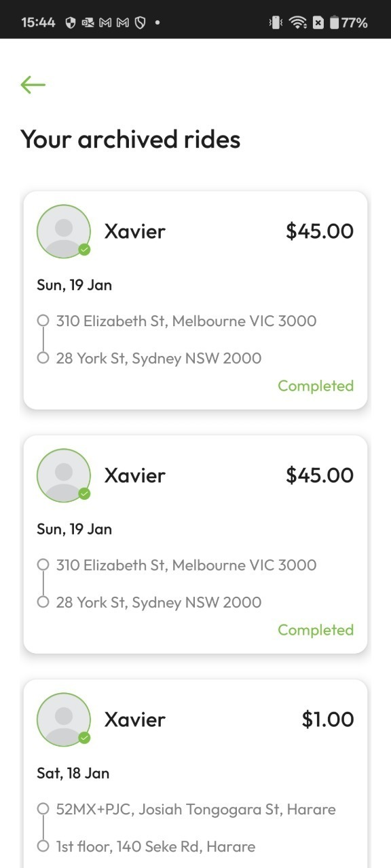391x868 pixels.
Task: Open second ride's 28 York St destination
Action: pos(159,602)
